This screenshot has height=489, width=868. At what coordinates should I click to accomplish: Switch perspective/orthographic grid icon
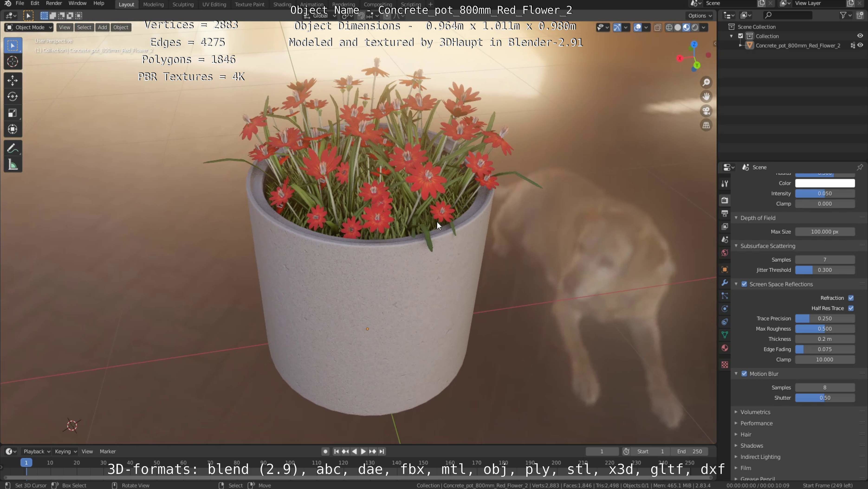point(706,125)
